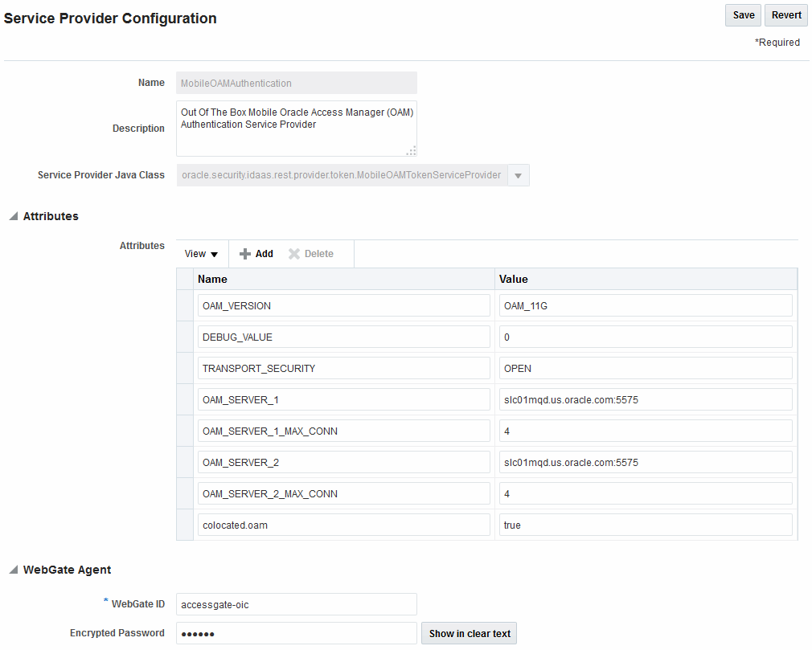Click the Revert button
The height and width of the screenshot is (650, 812).
pyautogui.click(x=786, y=15)
